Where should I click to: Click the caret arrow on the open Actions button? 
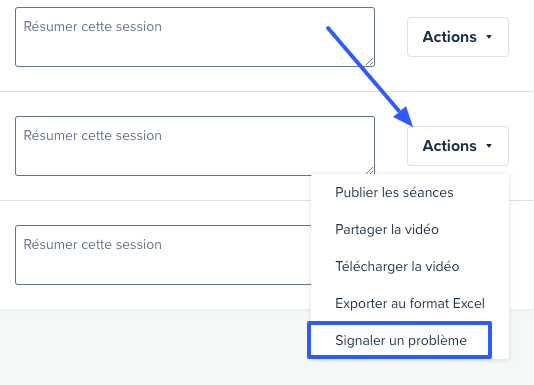pyautogui.click(x=489, y=146)
